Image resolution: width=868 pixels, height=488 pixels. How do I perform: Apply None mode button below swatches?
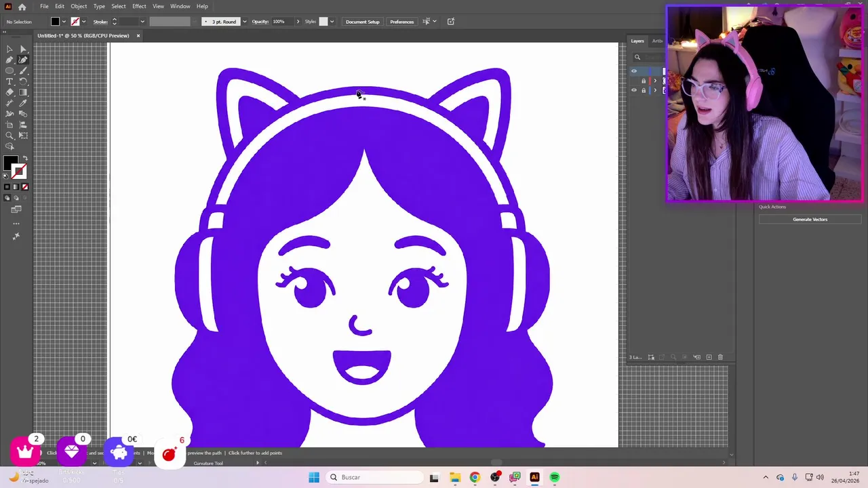(25, 186)
